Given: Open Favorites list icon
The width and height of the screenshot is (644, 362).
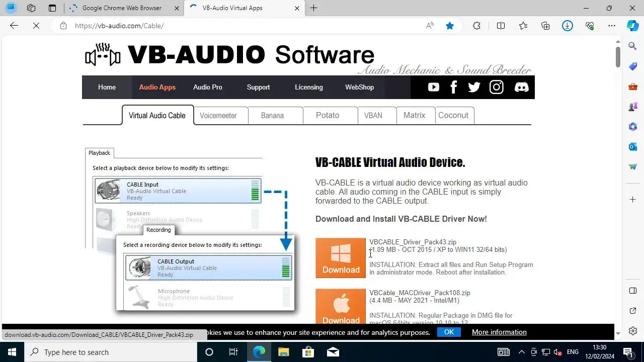Looking at the screenshot, I should 523,26.
